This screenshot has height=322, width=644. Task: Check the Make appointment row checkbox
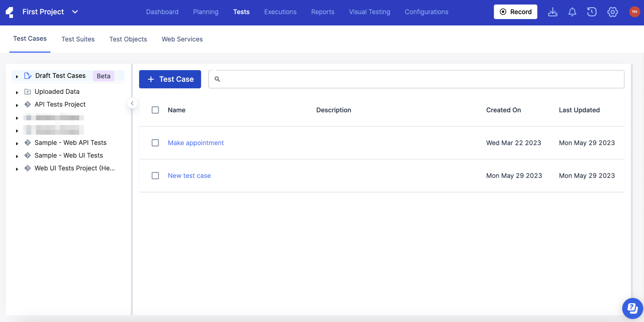click(x=155, y=143)
